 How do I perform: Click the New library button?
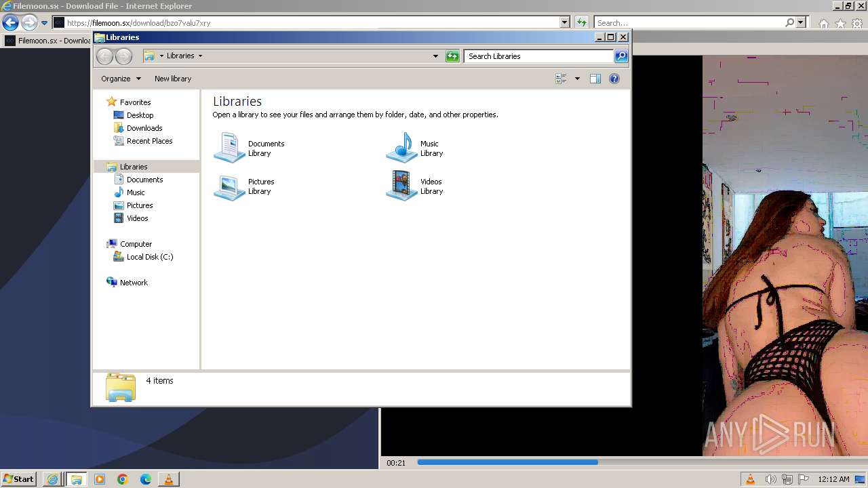(x=173, y=79)
